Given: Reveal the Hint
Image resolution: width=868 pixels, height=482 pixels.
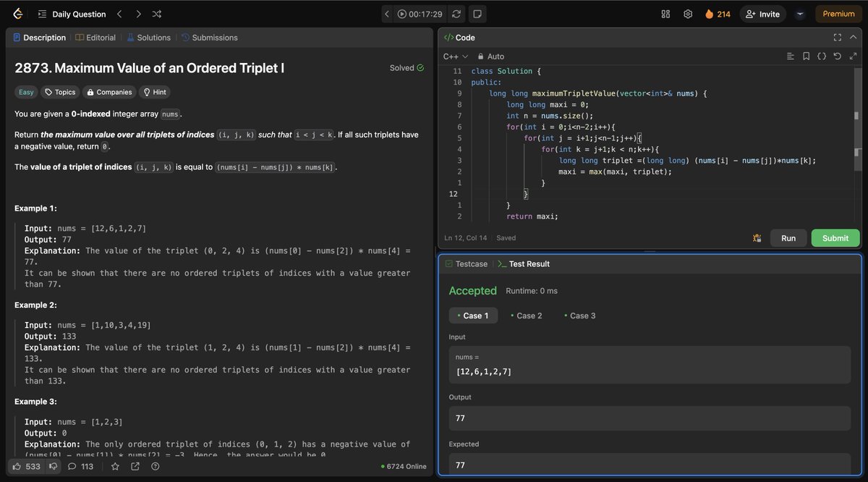Looking at the screenshot, I should point(155,92).
